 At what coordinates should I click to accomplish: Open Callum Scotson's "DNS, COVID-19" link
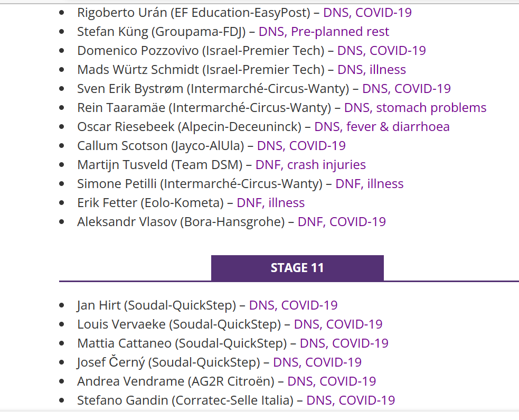point(301,146)
